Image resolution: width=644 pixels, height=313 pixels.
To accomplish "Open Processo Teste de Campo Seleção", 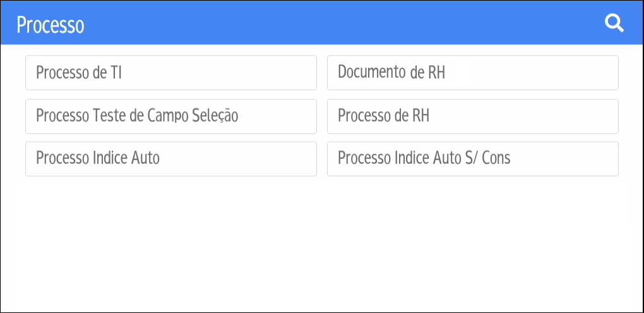I will [171, 116].
